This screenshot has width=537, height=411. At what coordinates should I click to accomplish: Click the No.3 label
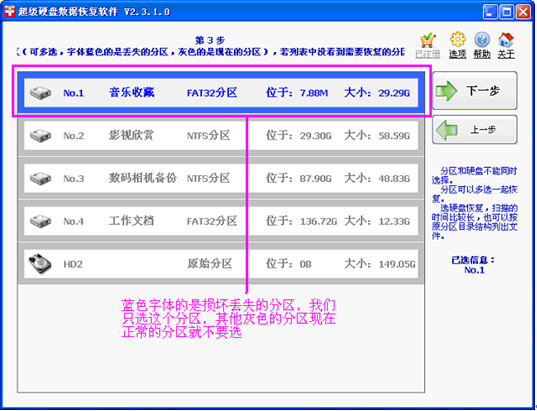point(74,179)
